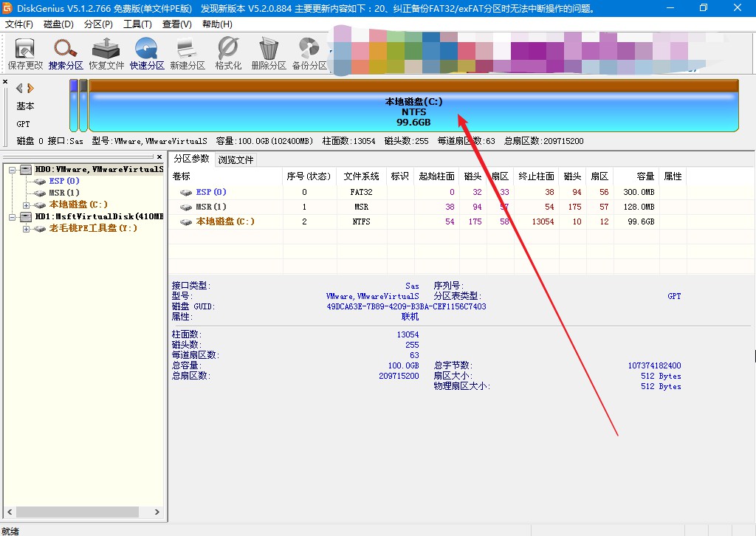Expand 本地磁盘(C:) tree node
This screenshot has height=536, width=756.
click(26, 205)
